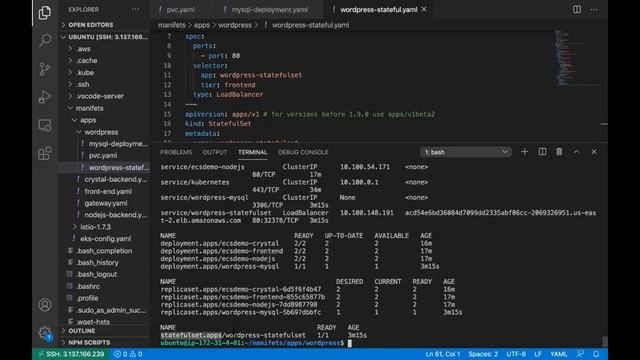Viewport: 640px width, 360px height.
Task: Open notifications bell in status bar
Action: (x=596, y=354)
